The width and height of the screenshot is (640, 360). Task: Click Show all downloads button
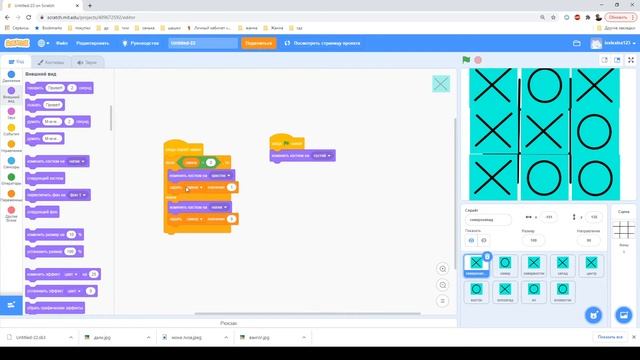point(610,337)
